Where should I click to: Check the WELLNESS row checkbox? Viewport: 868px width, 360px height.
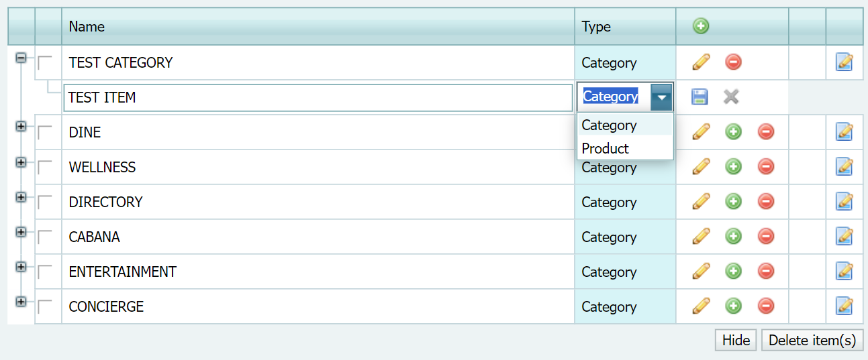45,168
